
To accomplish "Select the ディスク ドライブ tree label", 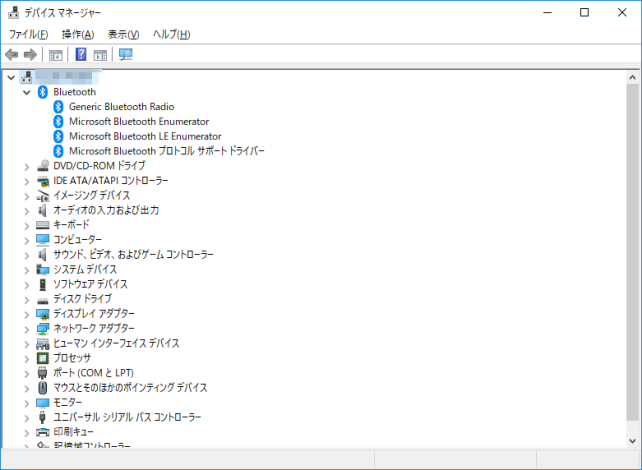I will 82,299.
